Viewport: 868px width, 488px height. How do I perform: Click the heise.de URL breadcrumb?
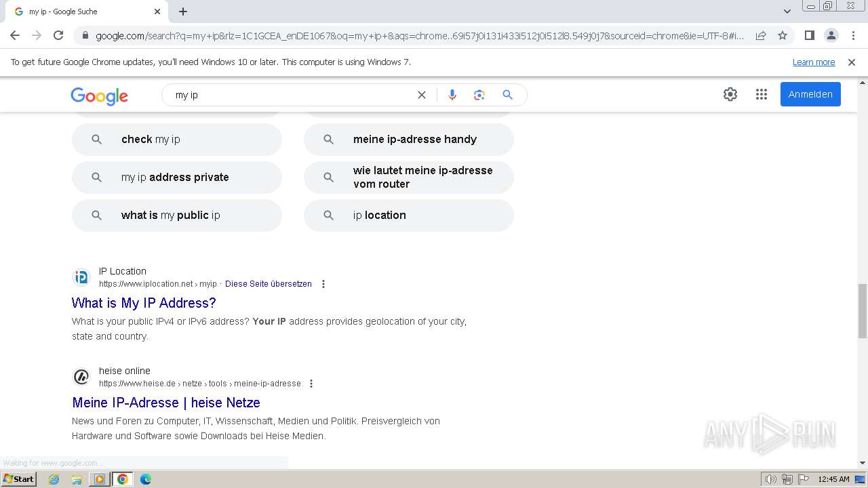(200, 384)
